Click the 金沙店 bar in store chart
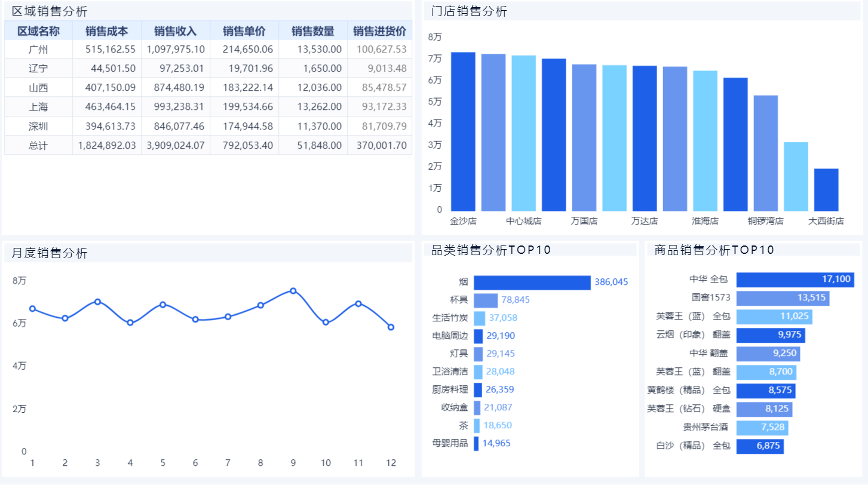Screen dimensions: 868x485 [463, 131]
